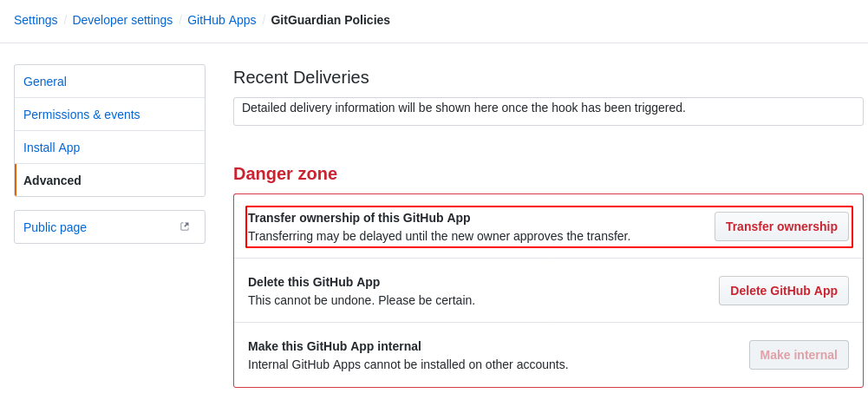
Task: Click the delivery information message box
Action: 548,111
